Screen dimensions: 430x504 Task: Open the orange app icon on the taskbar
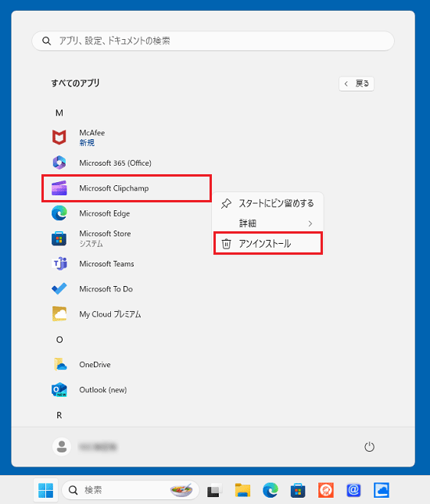(x=326, y=490)
